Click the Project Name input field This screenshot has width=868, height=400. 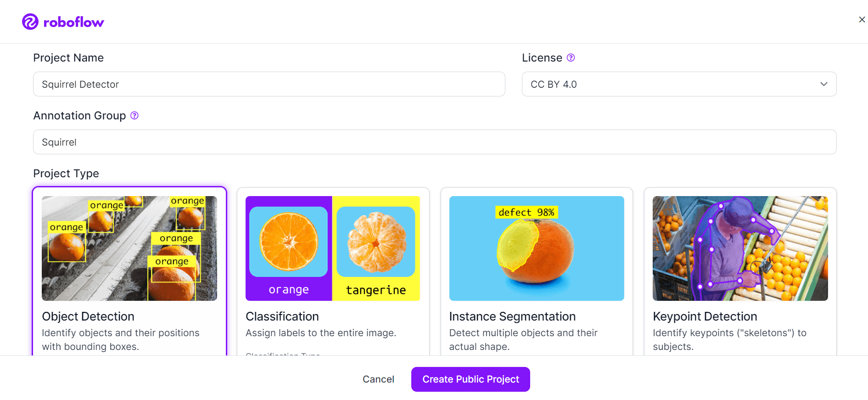pos(269,84)
